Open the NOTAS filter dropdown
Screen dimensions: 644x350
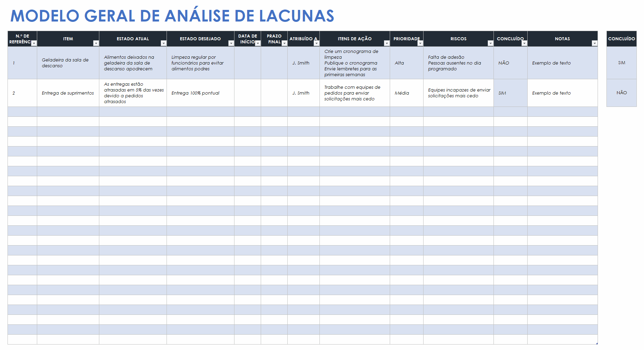point(595,43)
